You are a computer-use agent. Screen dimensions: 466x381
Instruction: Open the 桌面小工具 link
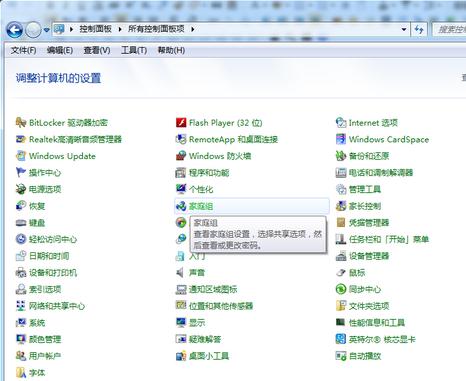tap(209, 356)
